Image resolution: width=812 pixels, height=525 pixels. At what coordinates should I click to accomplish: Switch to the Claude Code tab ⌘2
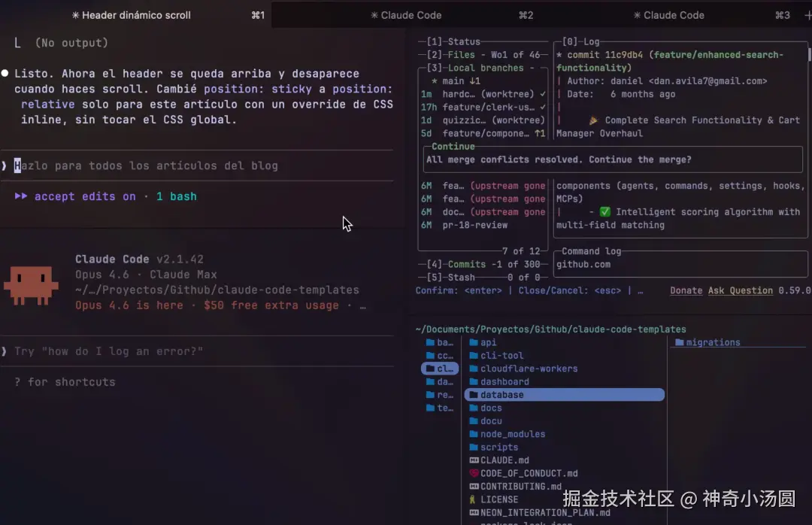pos(406,15)
